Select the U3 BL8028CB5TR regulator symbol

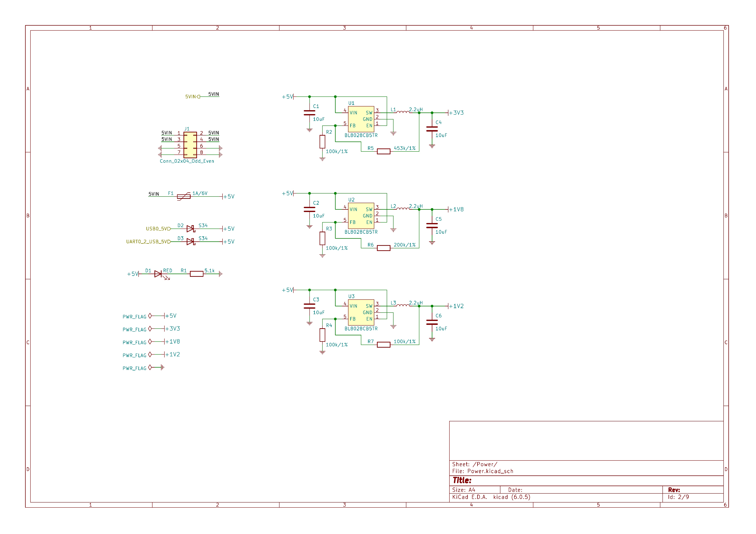(361, 312)
